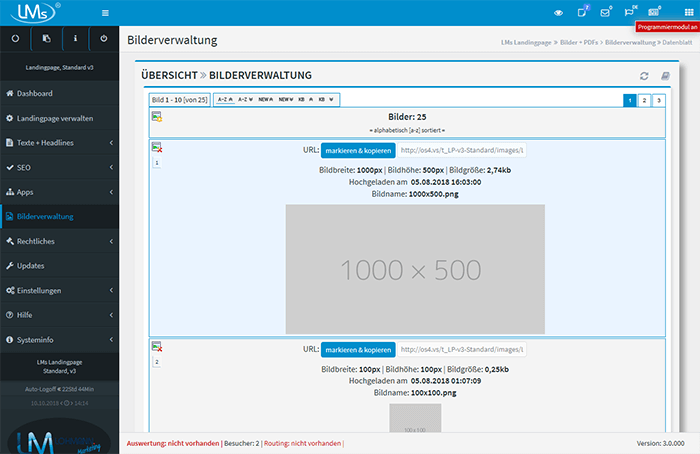Click the URL field of 100x100.png
The image size is (700, 454).
[462, 350]
